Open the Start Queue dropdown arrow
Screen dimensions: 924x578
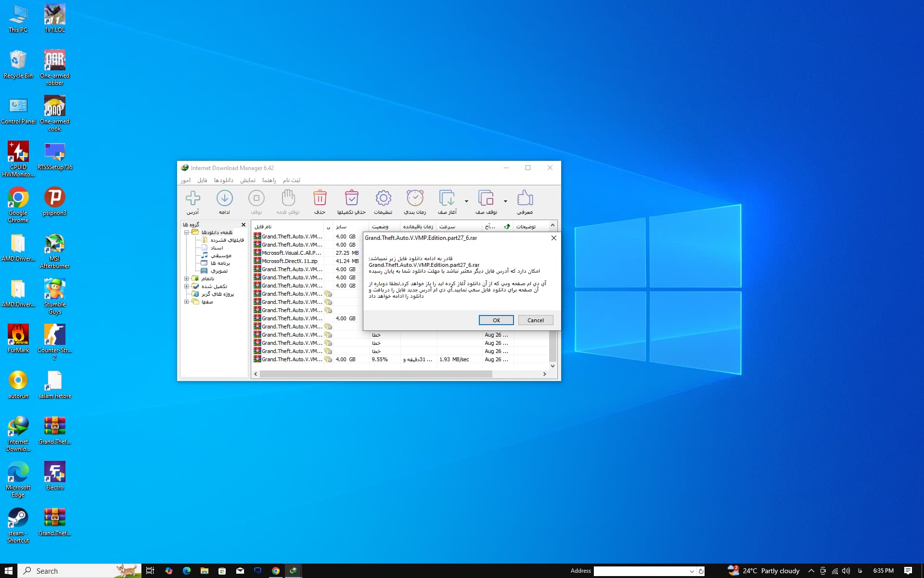point(466,201)
